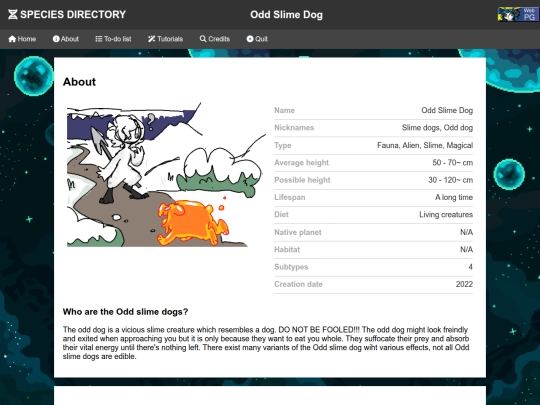The width and height of the screenshot is (540, 405).
Task: Click the Credits magnifier icon
Action: pyautogui.click(x=203, y=39)
